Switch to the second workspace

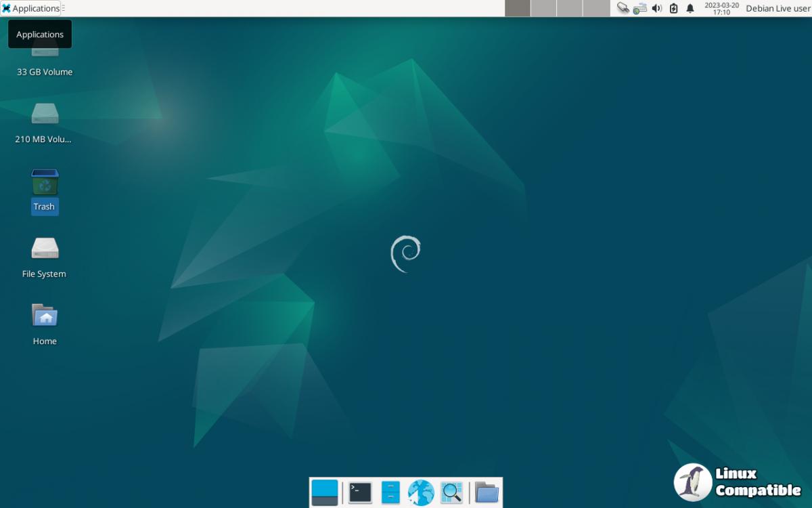point(543,8)
